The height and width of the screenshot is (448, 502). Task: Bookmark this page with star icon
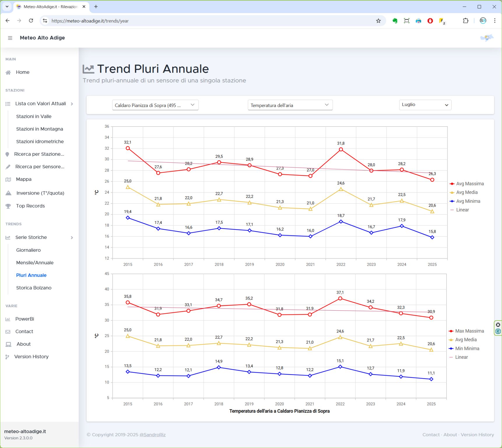(378, 21)
